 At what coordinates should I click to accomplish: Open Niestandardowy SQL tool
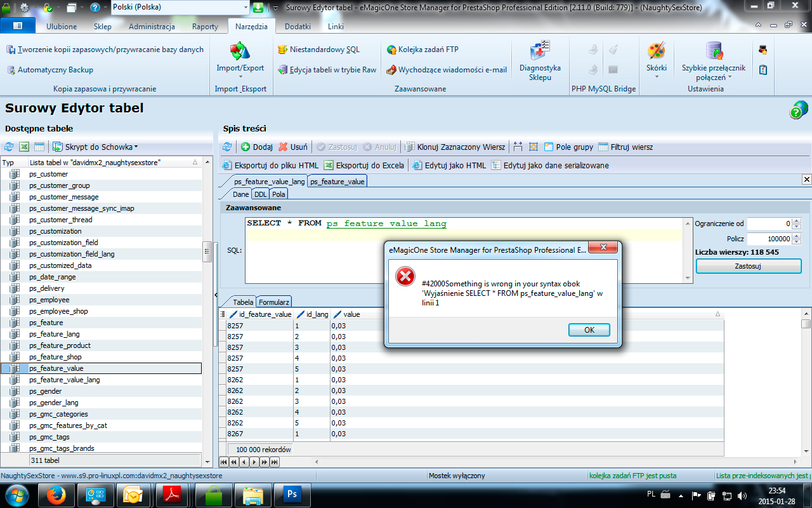[x=318, y=50]
